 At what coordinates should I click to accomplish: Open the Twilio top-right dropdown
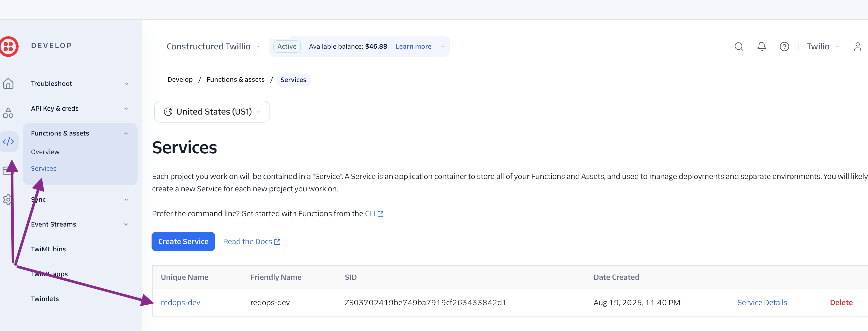pyautogui.click(x=822, y=47)
